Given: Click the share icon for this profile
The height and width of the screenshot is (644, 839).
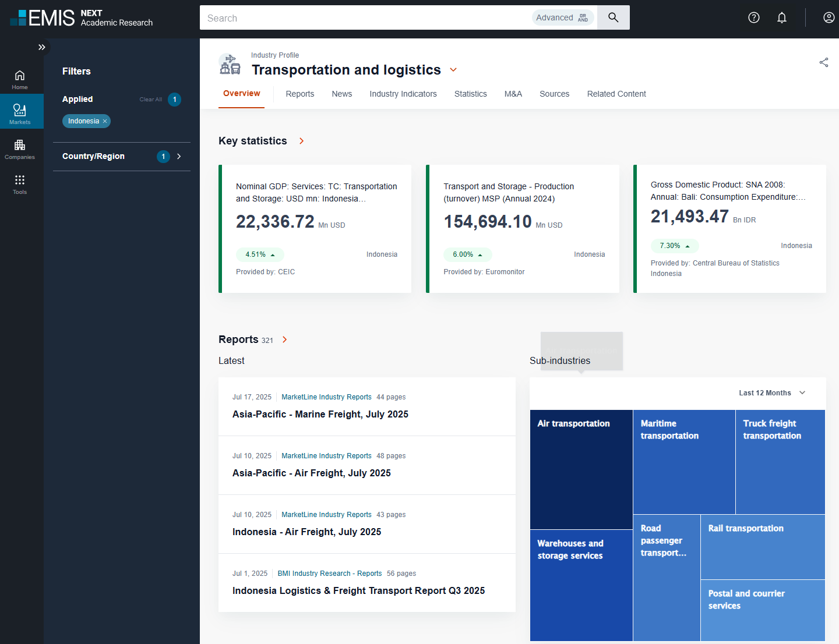Looking at the screenshot, I should tap(823, 62).
